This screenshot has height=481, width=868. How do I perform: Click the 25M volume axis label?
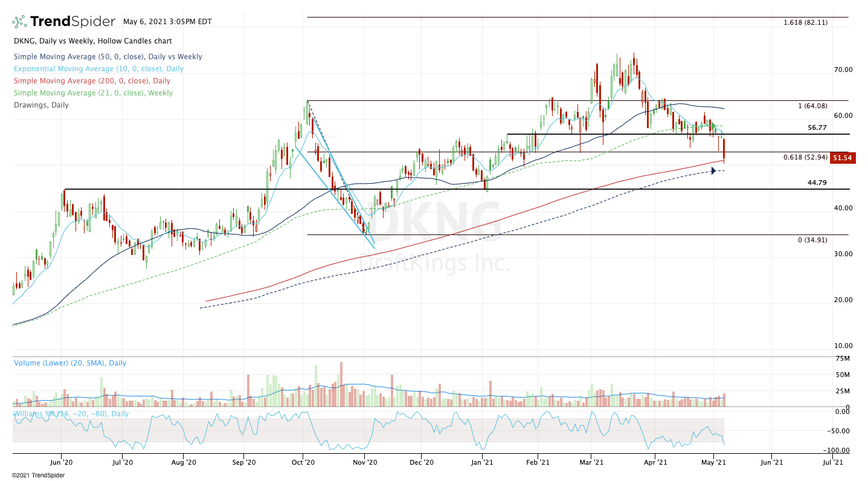844,391
